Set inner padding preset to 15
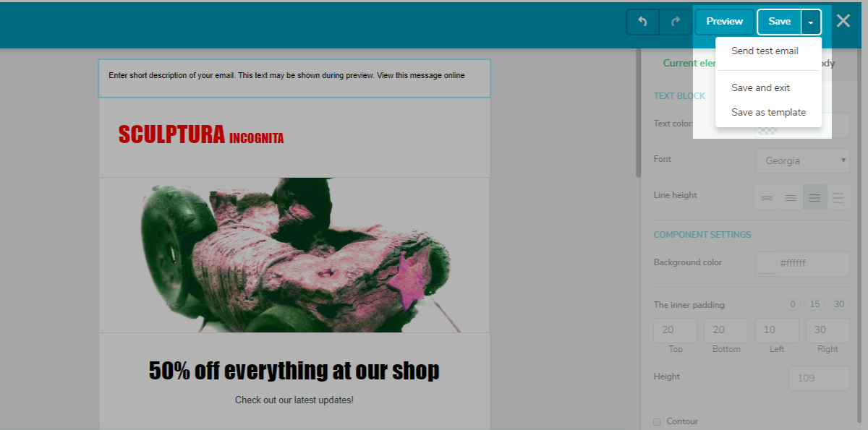 (x=814, y=304)
